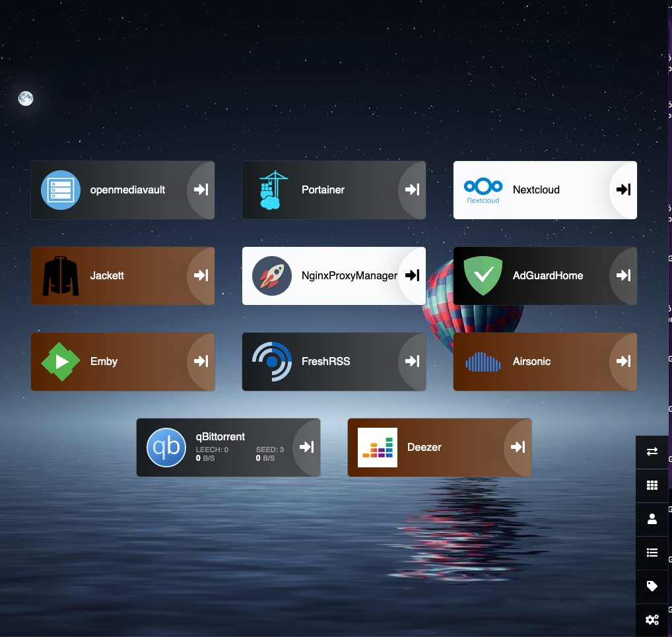Launch Portainer with its arrow button
This screenshot has width=672, height=637.
tap(413, 189)
